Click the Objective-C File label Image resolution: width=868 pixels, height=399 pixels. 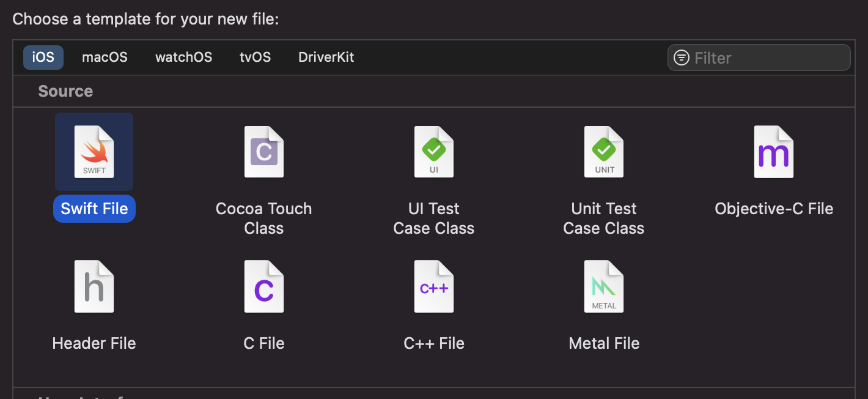pyautogui.click(x=774, y=209)
